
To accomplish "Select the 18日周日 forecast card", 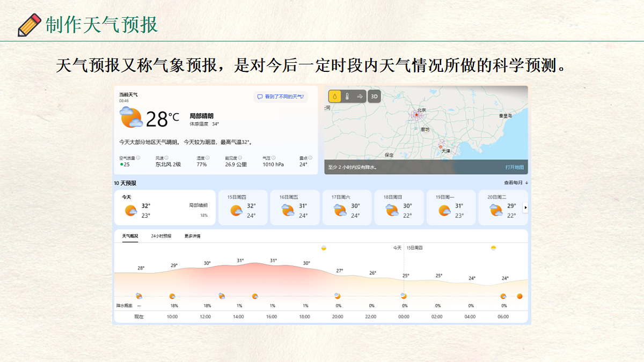I will [399, 208].
